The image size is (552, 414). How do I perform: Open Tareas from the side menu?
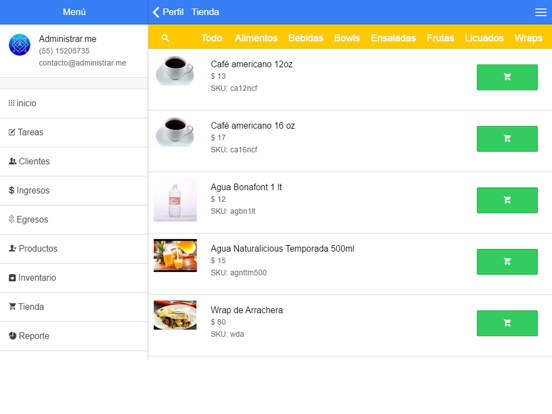[x=74, y=132]
